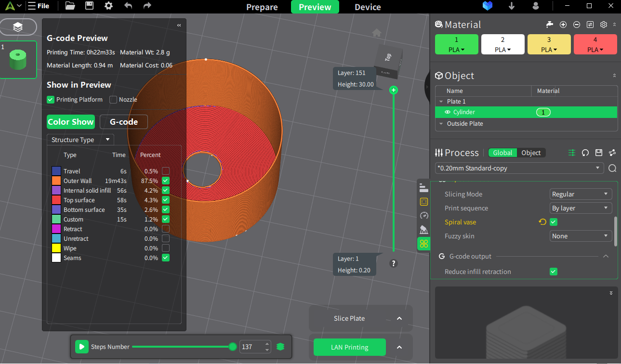Open the purge/flush volumes faucet icon
The image size is (621, 364).
click(x=550, y=25)
